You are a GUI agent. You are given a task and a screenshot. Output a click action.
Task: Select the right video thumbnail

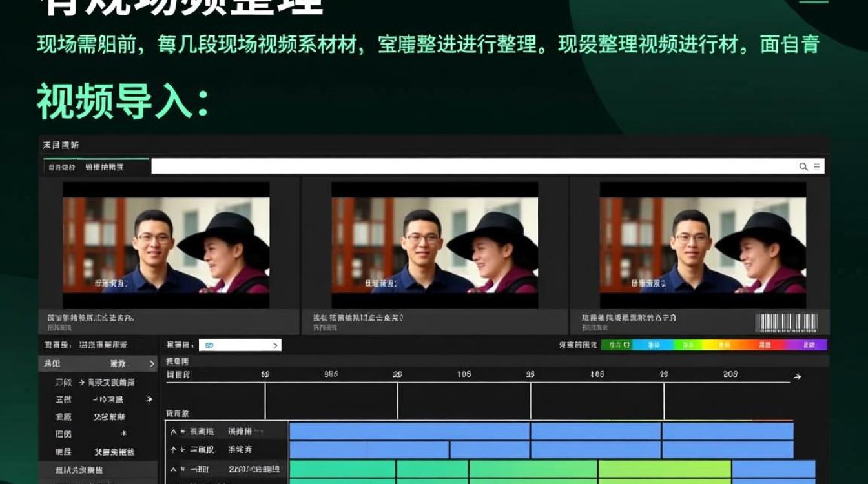pos(703,245)
